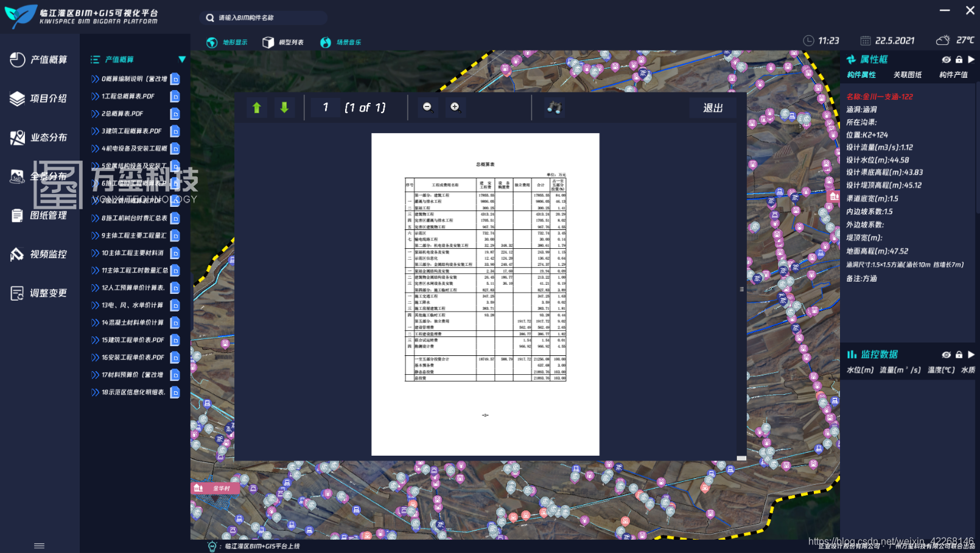Zoom in on the PDF document
Viewport: 980px width, 553px height.
455,107
